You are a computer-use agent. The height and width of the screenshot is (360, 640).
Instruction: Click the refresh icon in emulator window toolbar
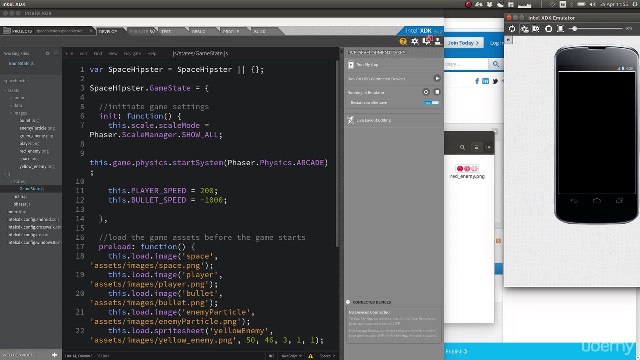tap(512, 29)
